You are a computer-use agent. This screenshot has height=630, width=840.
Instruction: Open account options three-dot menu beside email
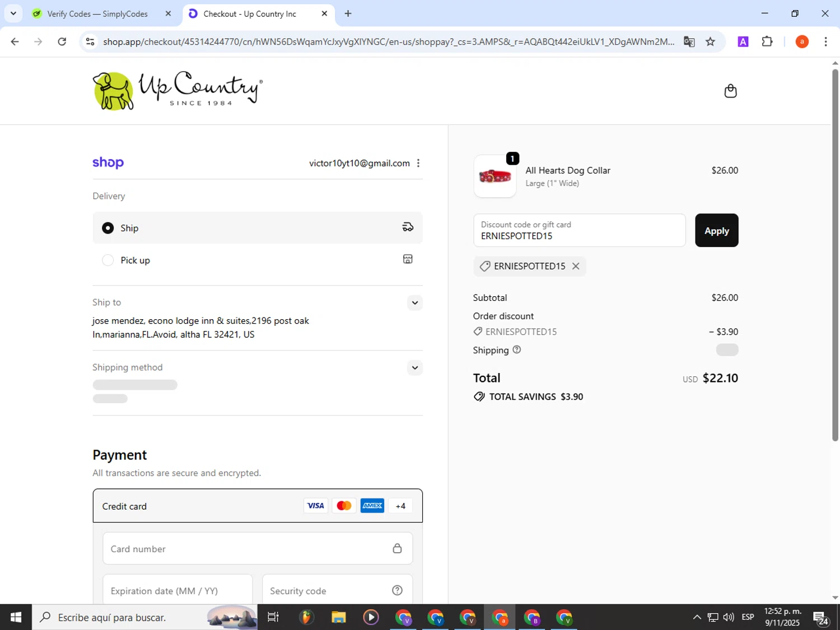[x=418, y=163]
